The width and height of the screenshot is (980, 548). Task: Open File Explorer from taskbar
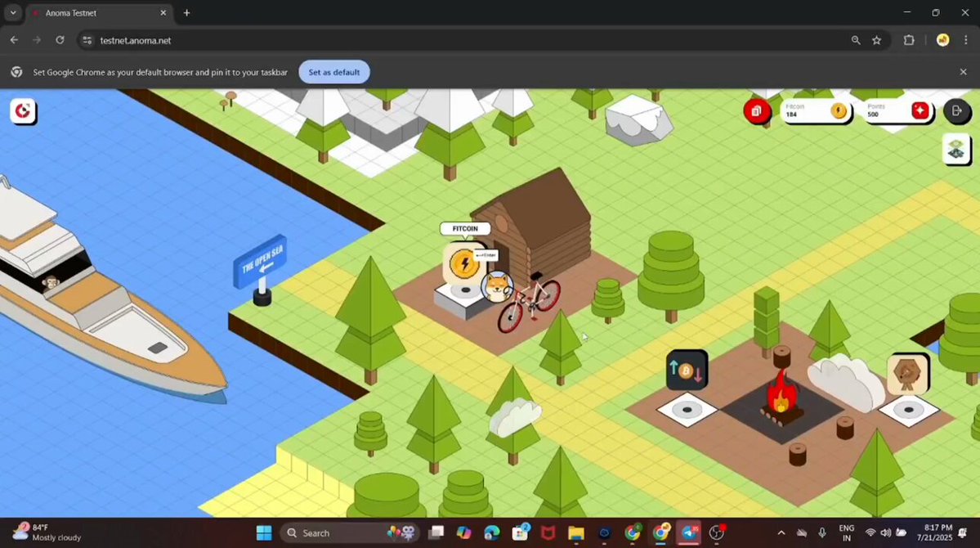pyautogui.click(x=575, y=533)
